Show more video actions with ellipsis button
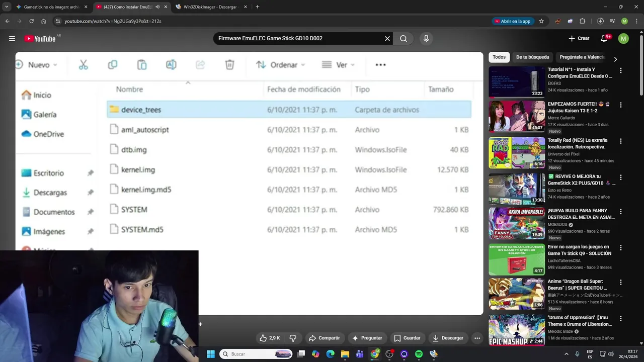 coord(477,338)
